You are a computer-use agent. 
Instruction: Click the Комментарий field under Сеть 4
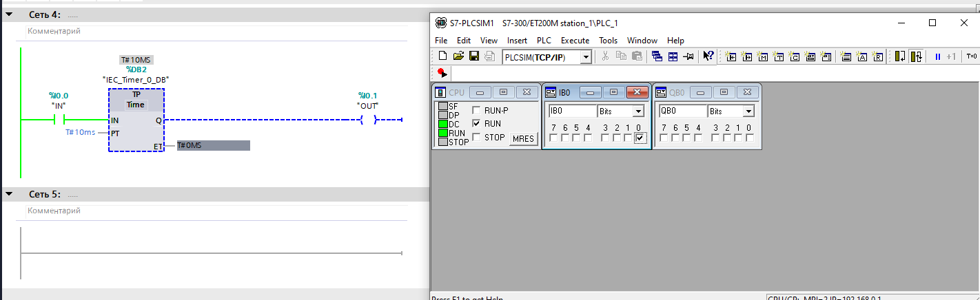click(215, 31)
